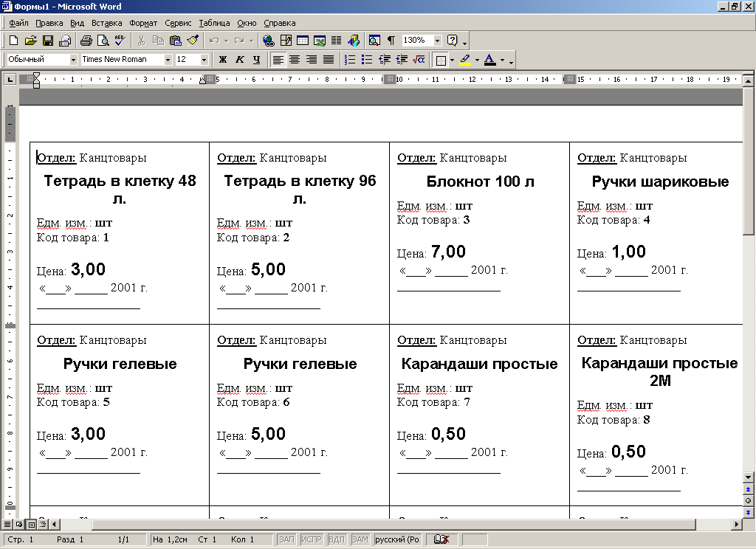Open the equation editor (square root icon)

click(x=419, y=59)
